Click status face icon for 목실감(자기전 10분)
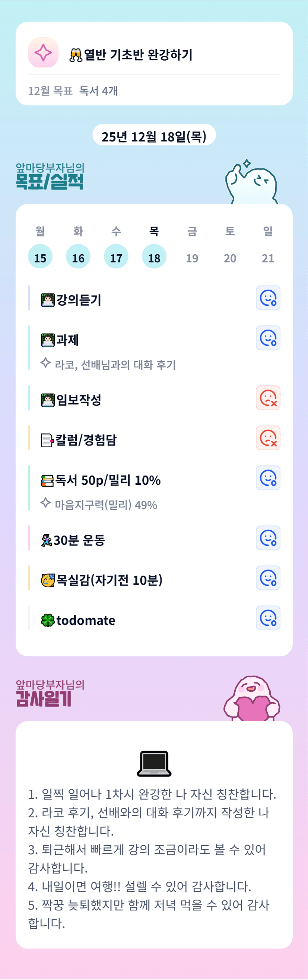 [x=268, y=578]
